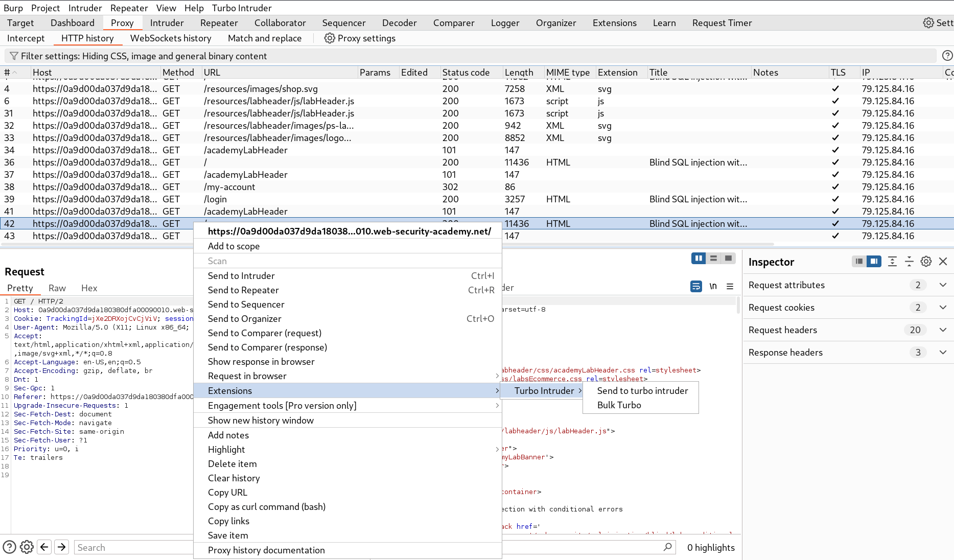Switch request view to Hex
The width and height of the screenshot is (954, 560).
coord(89,288)
